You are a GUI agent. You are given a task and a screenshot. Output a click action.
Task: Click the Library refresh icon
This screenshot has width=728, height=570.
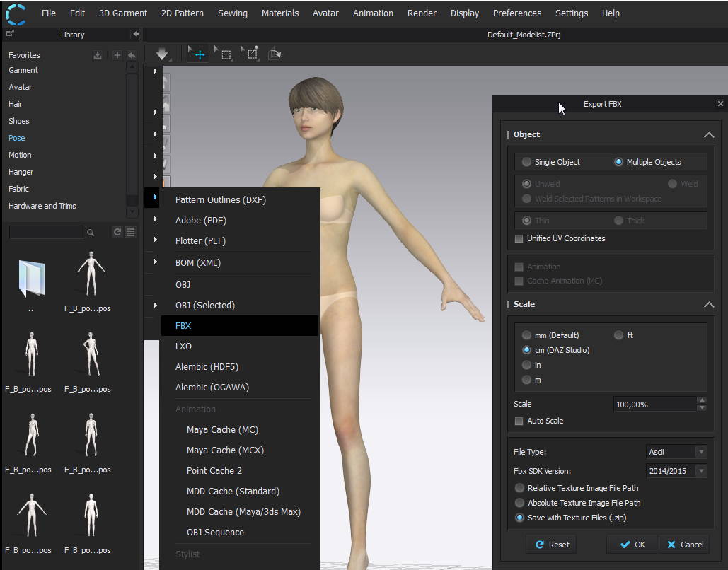coord(117,232)
